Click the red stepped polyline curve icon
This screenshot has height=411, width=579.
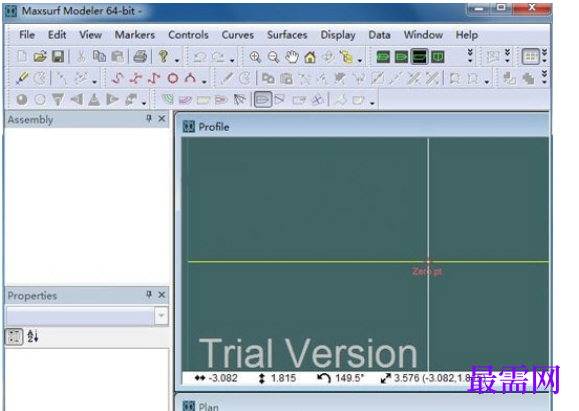(154, 78)
